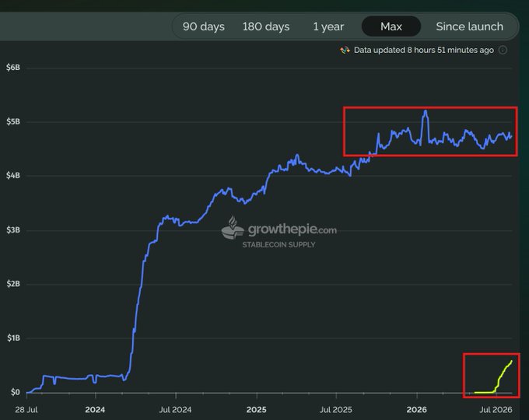Click the info icon beside data updated
Viewport: 529px width, 420px height.
coord(503,51)
